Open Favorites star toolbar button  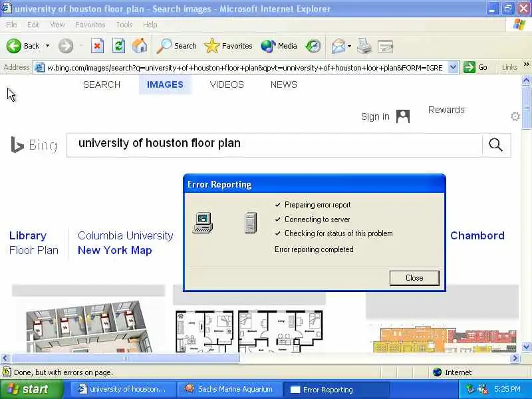pyautogui.click(x=228, y=46)
